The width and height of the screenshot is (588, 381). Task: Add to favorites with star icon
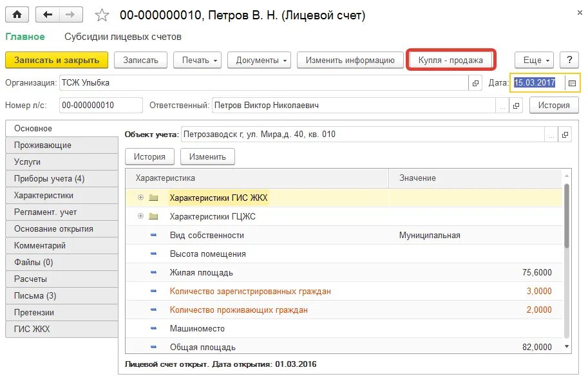(102, 15)
